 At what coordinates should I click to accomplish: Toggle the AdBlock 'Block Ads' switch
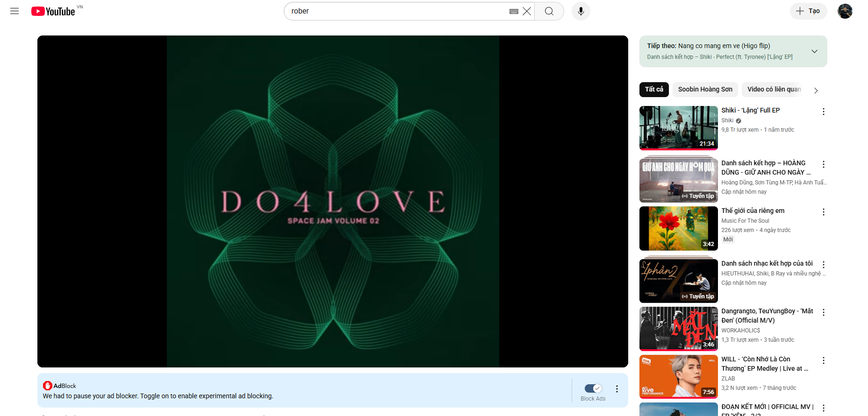(593, 388)
